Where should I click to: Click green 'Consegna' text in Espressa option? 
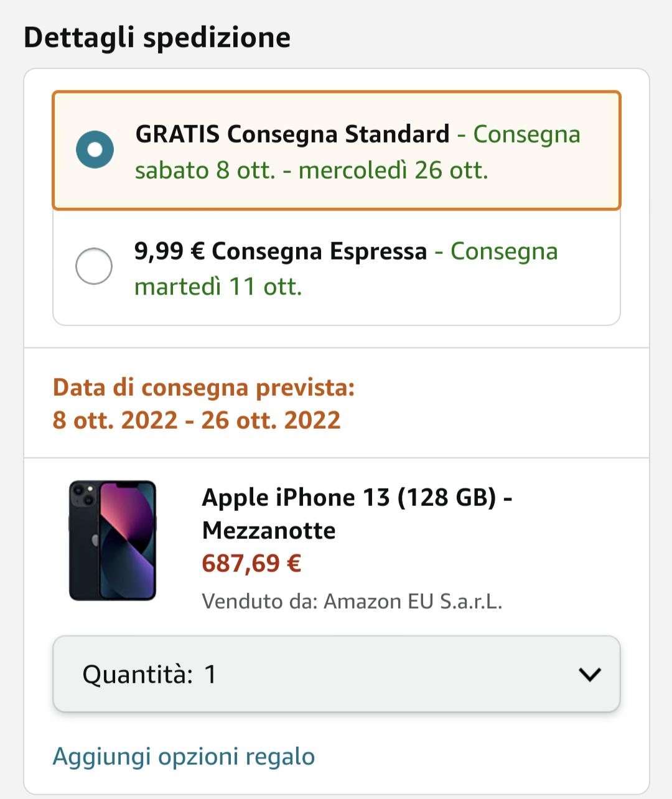[504, 251]
